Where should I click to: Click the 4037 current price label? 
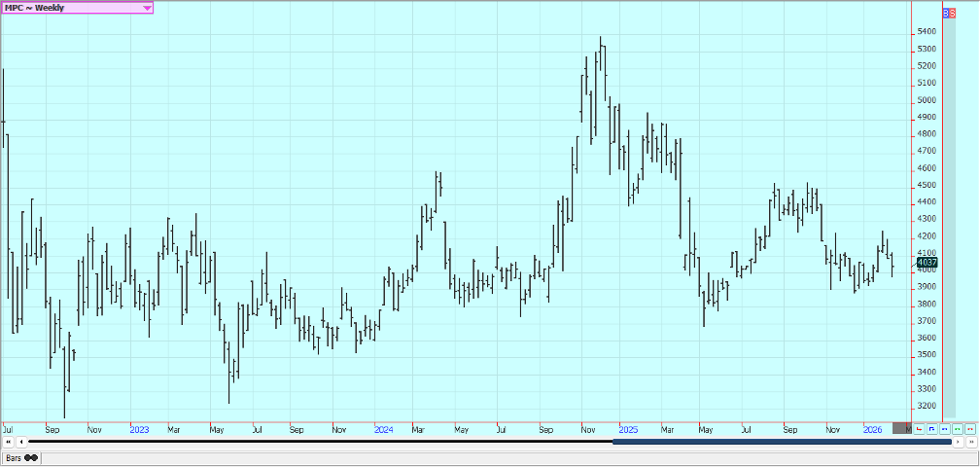[927, 263]
